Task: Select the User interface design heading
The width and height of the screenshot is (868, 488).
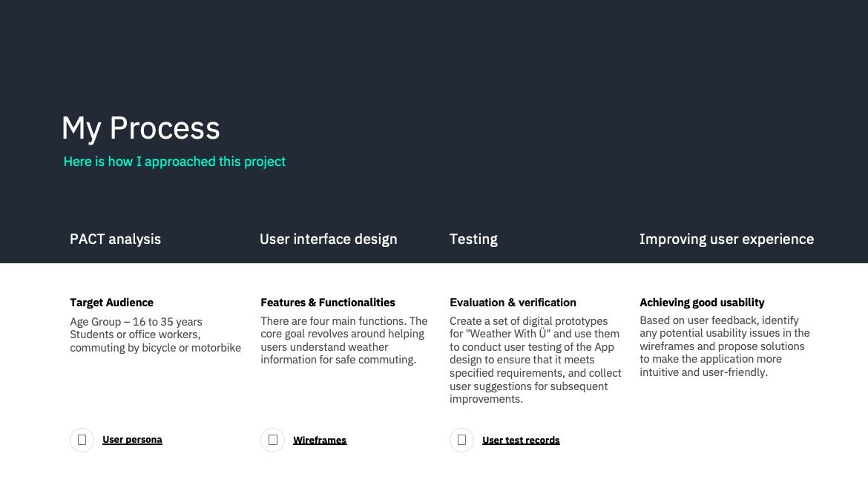Action: point(328,239)
